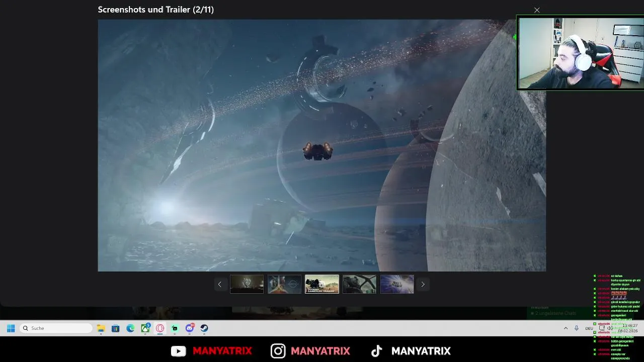
Task: Click the Screenshots und Trailer (2/11) heading
Action: coord(156,10)
